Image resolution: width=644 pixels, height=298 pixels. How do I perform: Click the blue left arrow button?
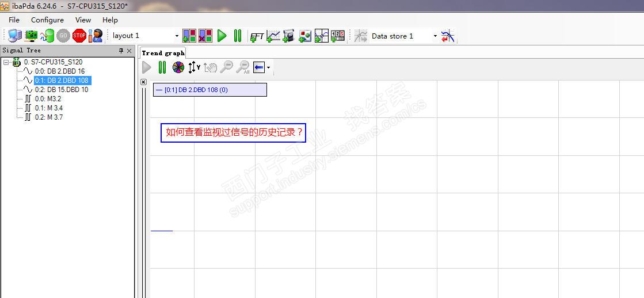(259, 67)
